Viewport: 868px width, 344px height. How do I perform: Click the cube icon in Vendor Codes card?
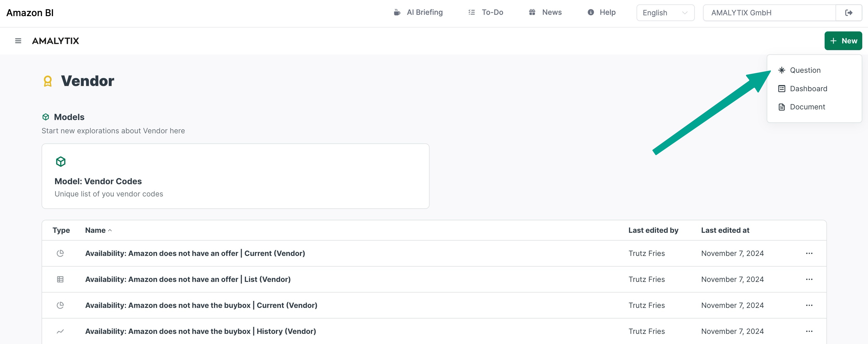click(x=61, y=162)
